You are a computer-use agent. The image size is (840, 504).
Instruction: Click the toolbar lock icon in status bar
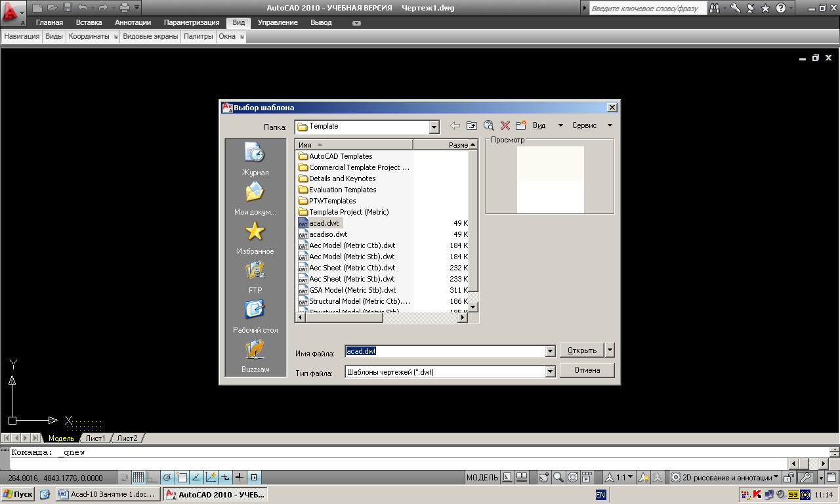click(x=789, y=477)
